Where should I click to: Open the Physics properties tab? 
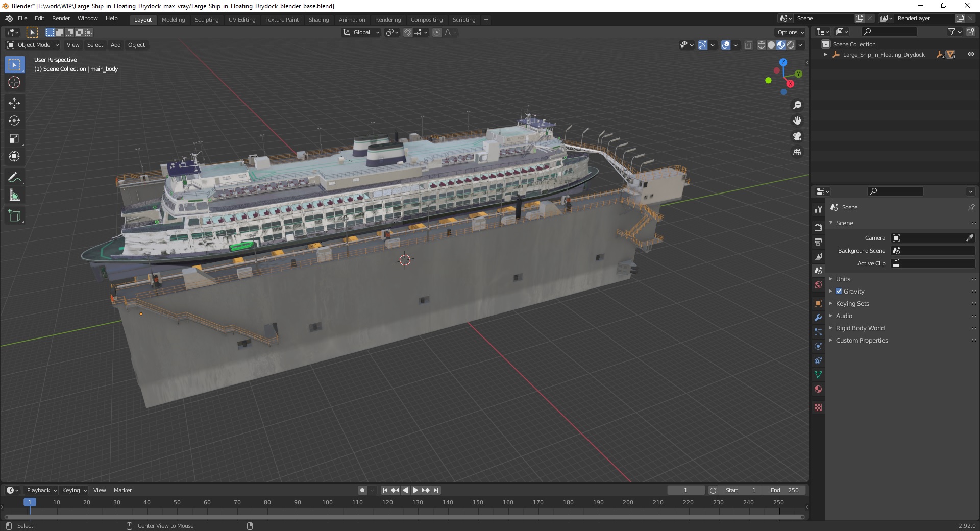pos(818,346)
